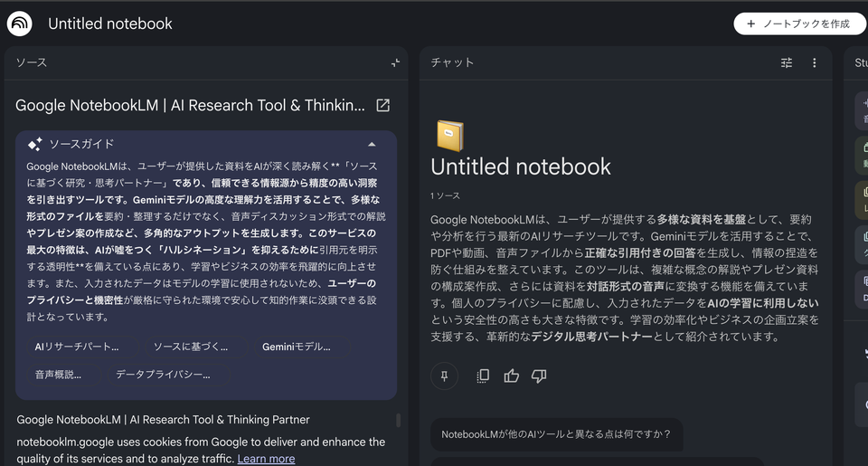Click the チャット panel header
This screenshot has width=868, height=466.
(452, 62)
